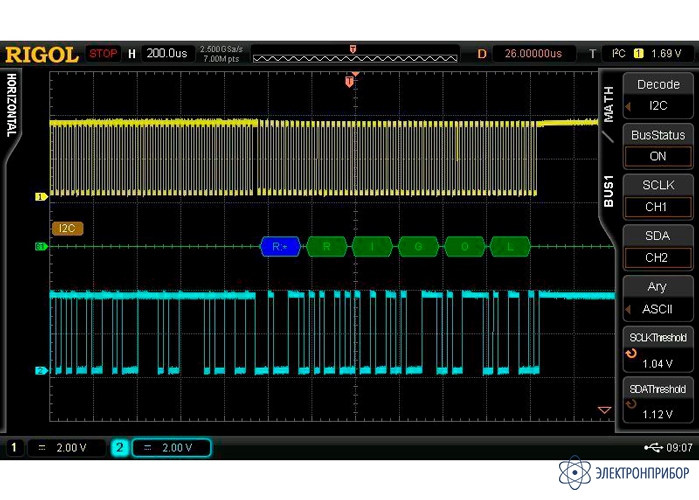Select the yellow channel 1 ground marker

pyautogui.click(x=41, y=197)
